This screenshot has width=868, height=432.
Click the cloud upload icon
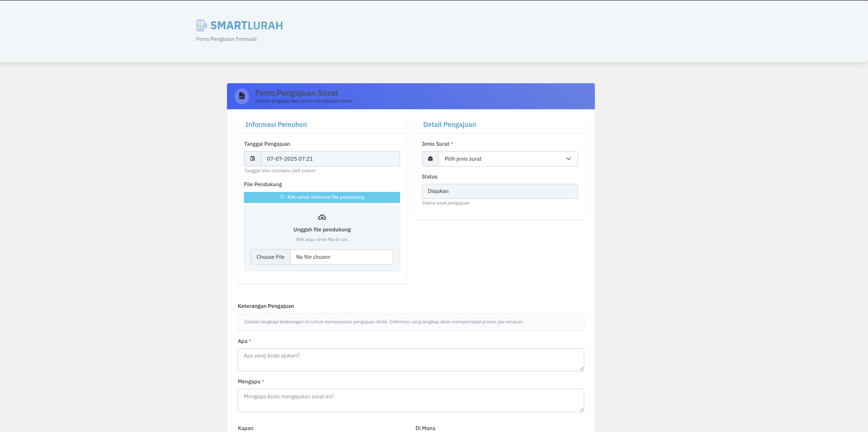pos(322,217)
